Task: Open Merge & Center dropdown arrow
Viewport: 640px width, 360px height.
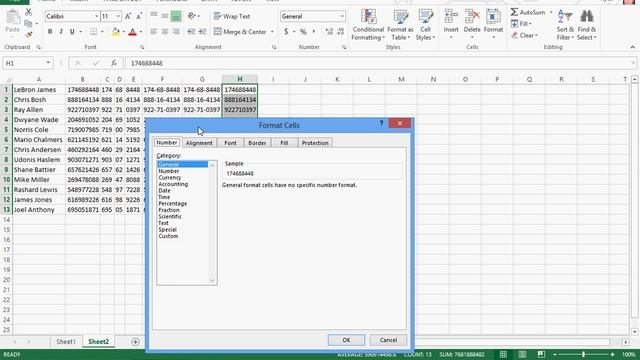Action: pyautogui.click(x=272, y=32)
